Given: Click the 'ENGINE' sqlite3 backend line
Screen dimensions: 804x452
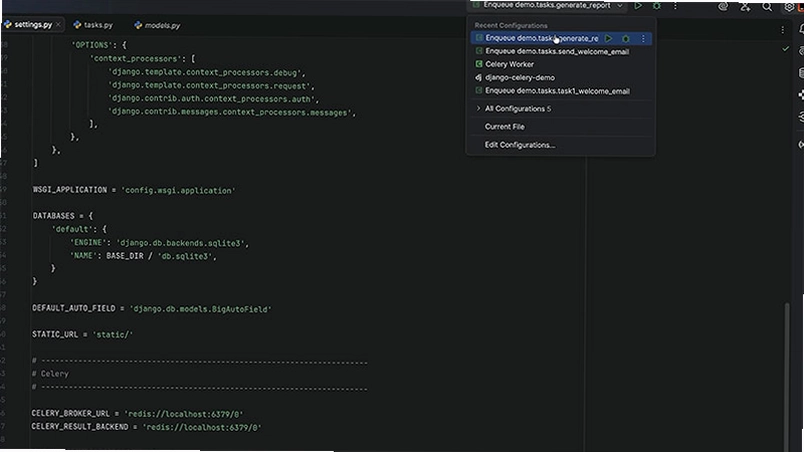Looking at the screenshot, I should point(159,242).
